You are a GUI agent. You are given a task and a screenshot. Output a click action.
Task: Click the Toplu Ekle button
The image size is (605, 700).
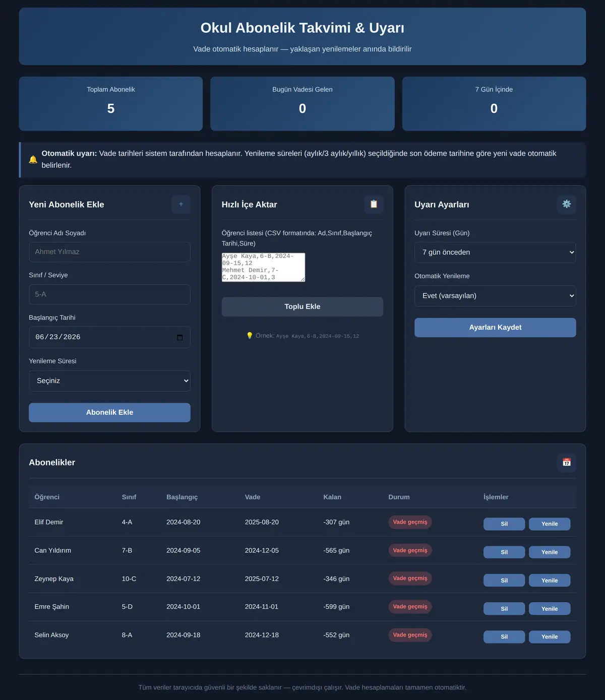[302, 306]
